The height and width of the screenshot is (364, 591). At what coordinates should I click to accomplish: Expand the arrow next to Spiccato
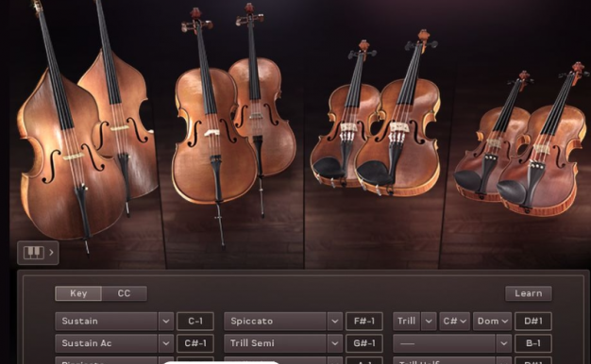(335, 321)
